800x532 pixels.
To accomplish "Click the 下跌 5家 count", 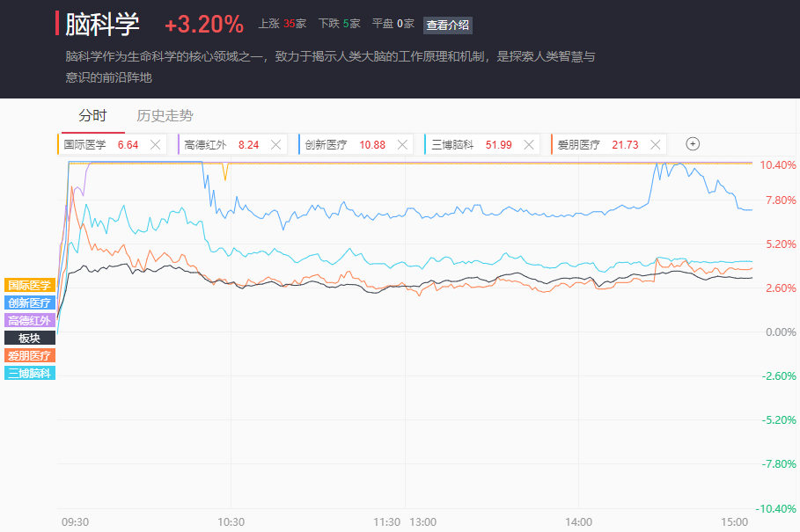I will coord(340,24).
